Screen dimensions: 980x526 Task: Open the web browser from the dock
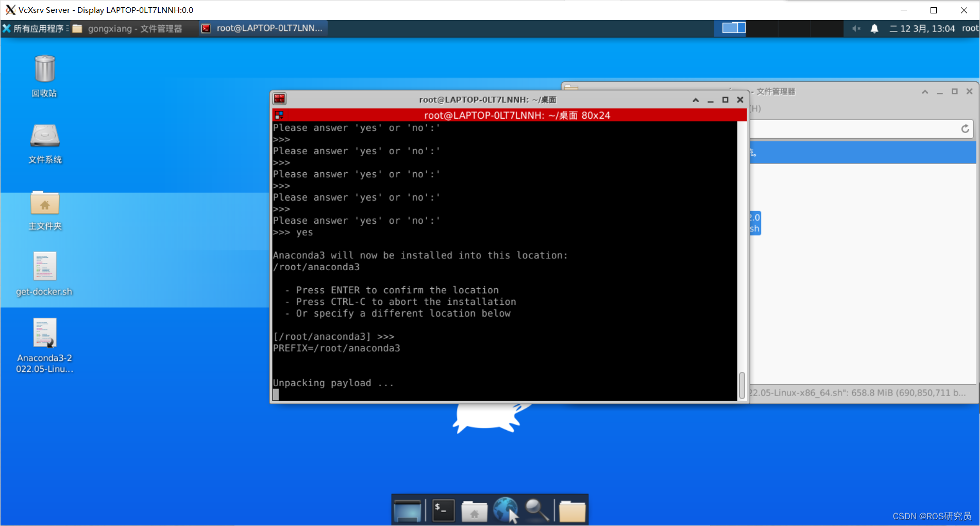(x=506, y=511)
